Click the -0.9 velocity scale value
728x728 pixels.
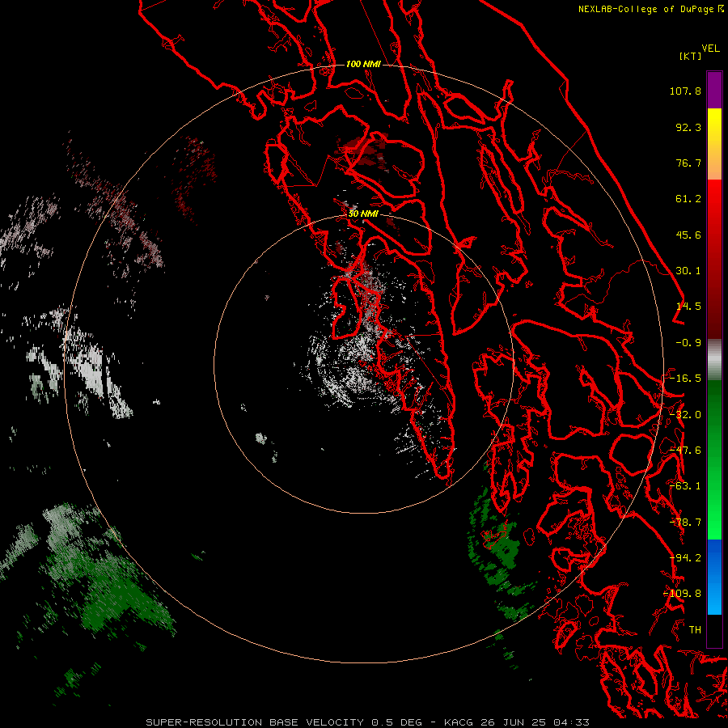point(688,343)
